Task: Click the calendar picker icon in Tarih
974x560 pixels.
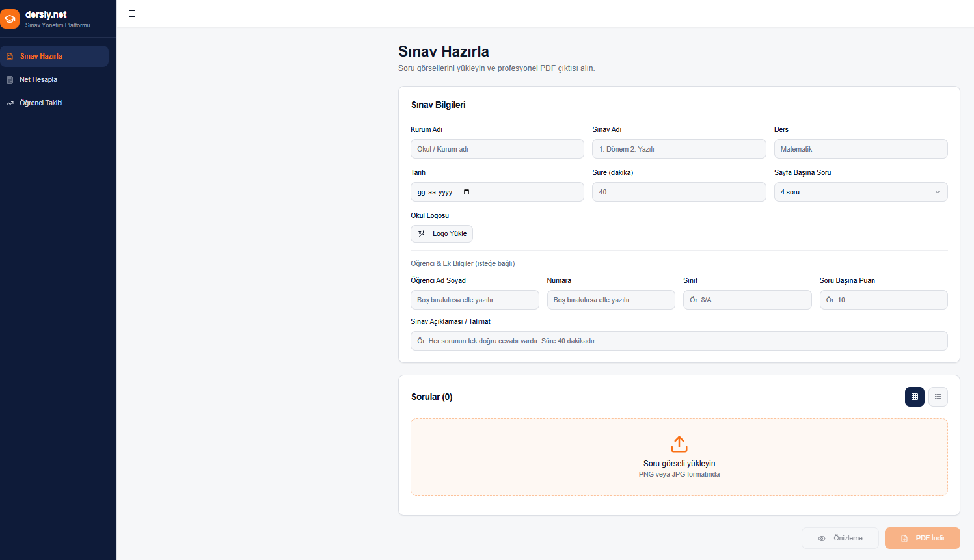Action: click(x=467, y=192)
